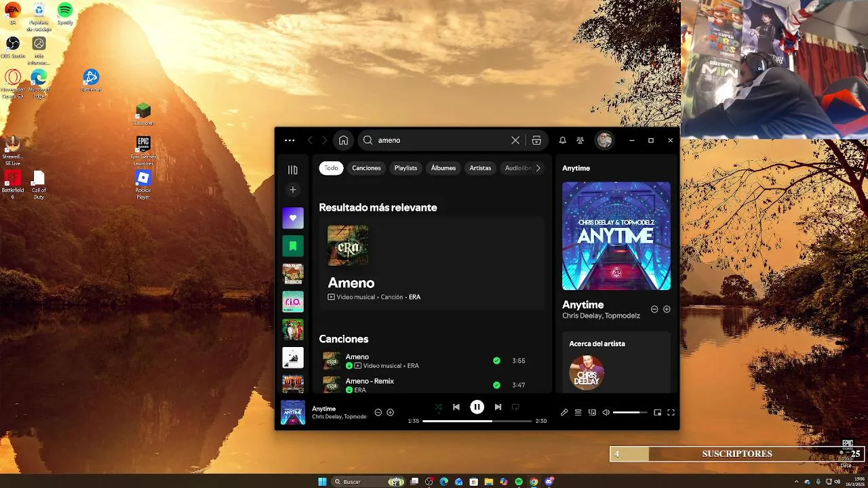Open the Google Chrome taskbar icon
The width and height of the screenshot is (868, 488).
tap(534, 482)
